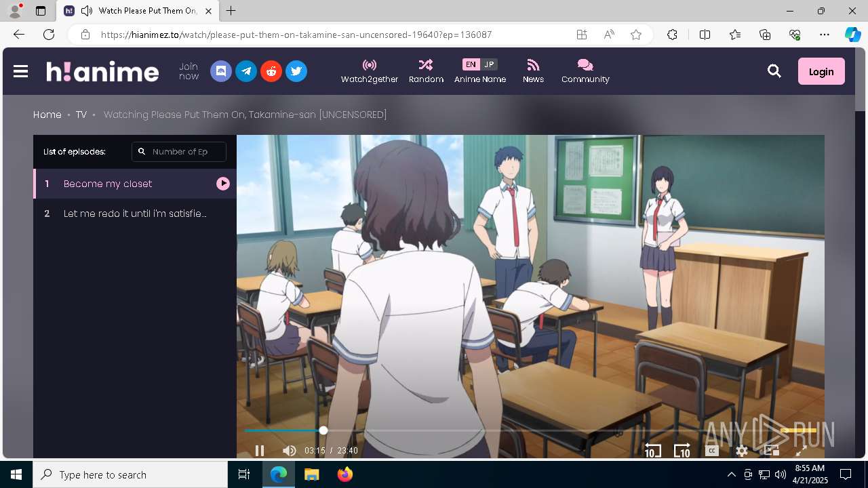
Task: Skip forward 10 seconds
Action: 682,451
